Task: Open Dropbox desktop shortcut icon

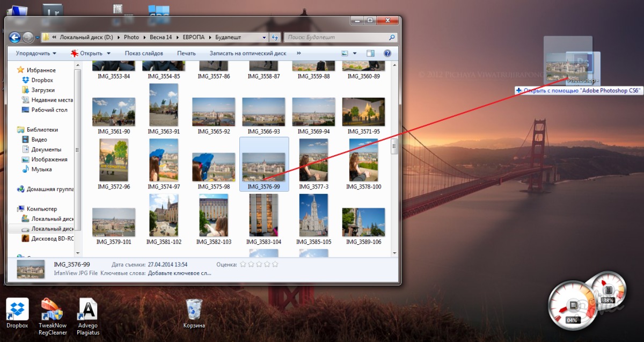Action: pos(17,311)
